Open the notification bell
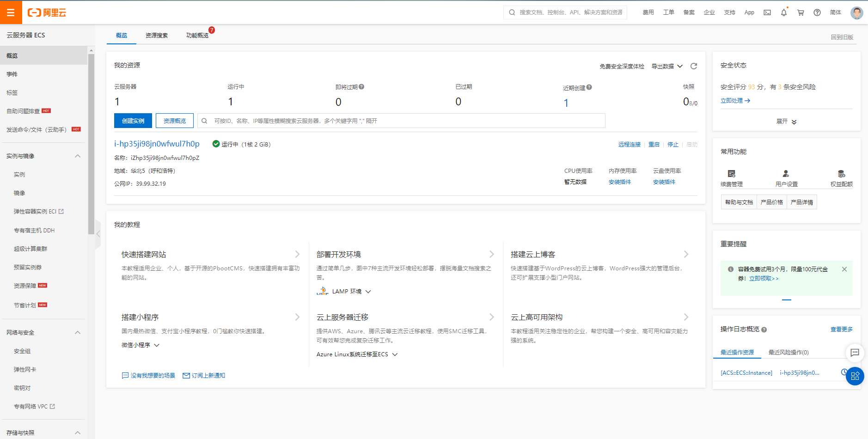The image size is (868, 439). coord(784,12)
